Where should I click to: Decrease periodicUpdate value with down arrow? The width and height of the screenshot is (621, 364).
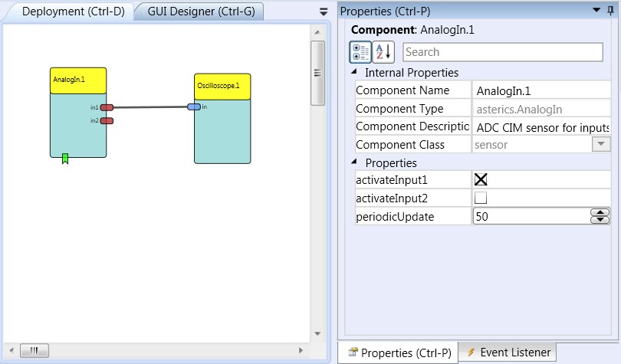point(600,220)
